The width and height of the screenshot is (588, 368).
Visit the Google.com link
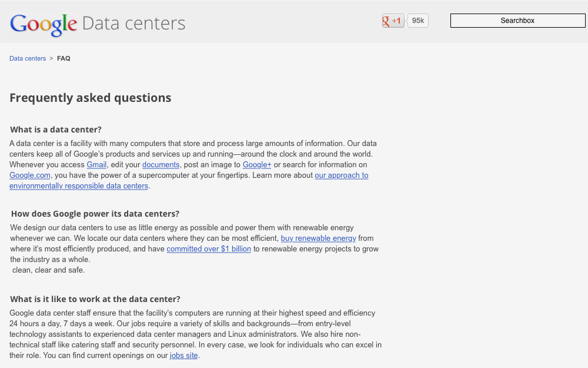click(29, 175)
